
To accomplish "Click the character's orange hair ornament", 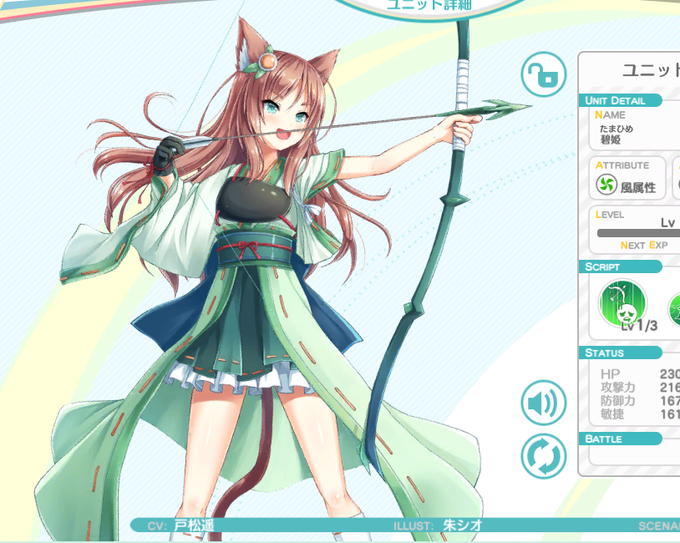I will [266, 61].
